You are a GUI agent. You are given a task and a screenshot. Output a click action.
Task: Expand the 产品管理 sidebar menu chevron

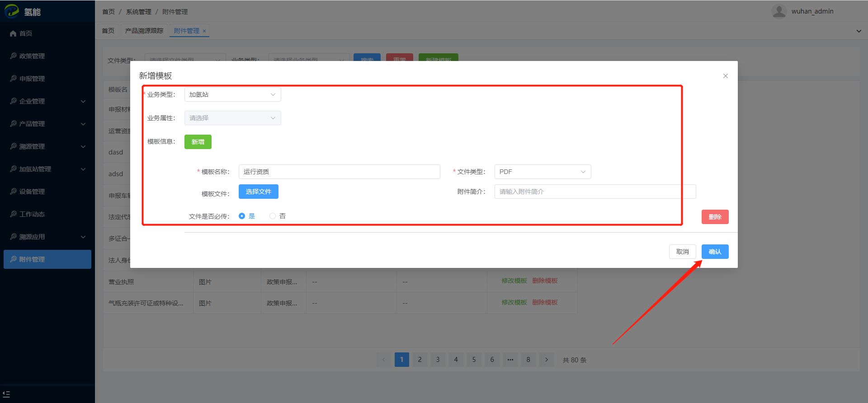[83, 124]
